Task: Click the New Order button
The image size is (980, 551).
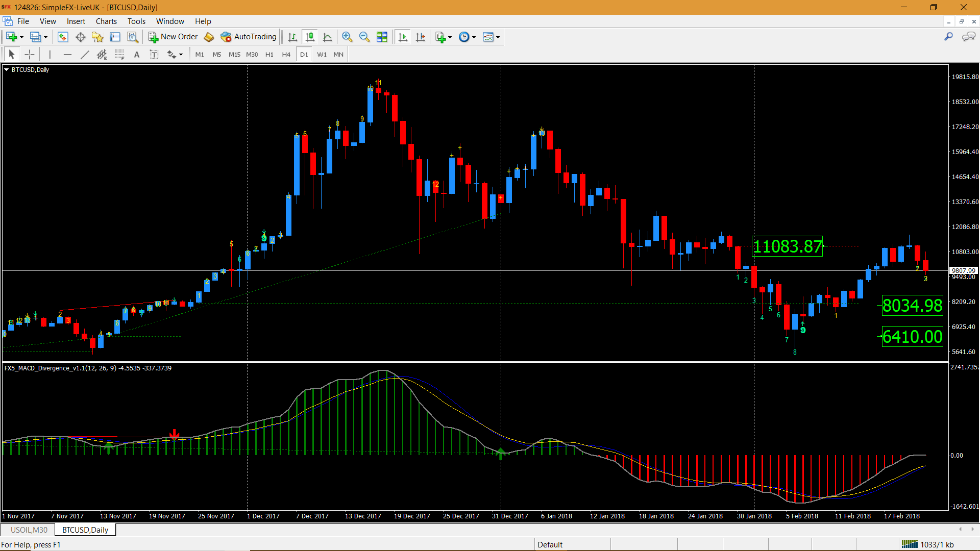Action: tap(173, 37)
